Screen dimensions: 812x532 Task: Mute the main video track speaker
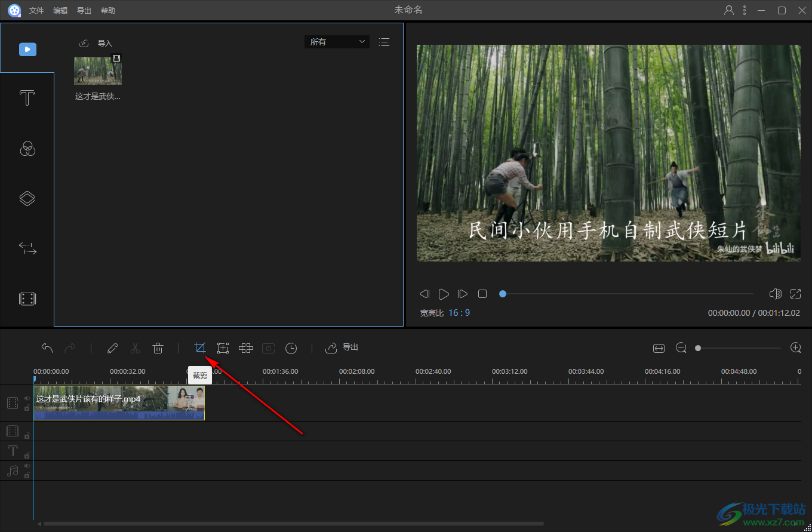[27, 398]
